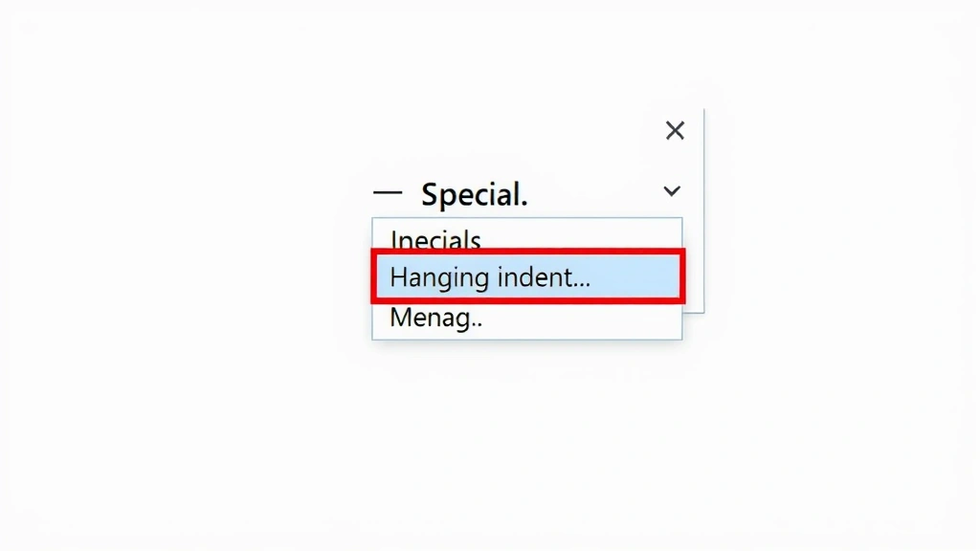Click the close cross icon in the panel
This screenshot has width=980, height=551.
(675, 130)
